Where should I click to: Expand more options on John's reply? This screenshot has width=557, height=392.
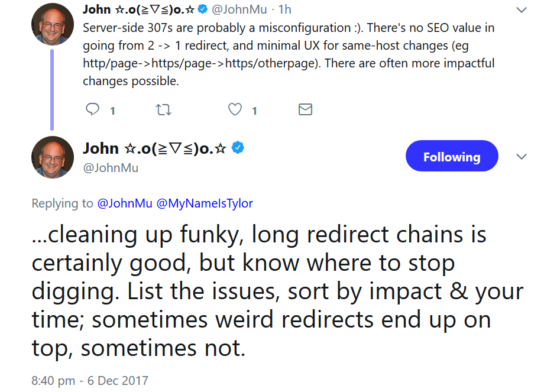point(522,156)
